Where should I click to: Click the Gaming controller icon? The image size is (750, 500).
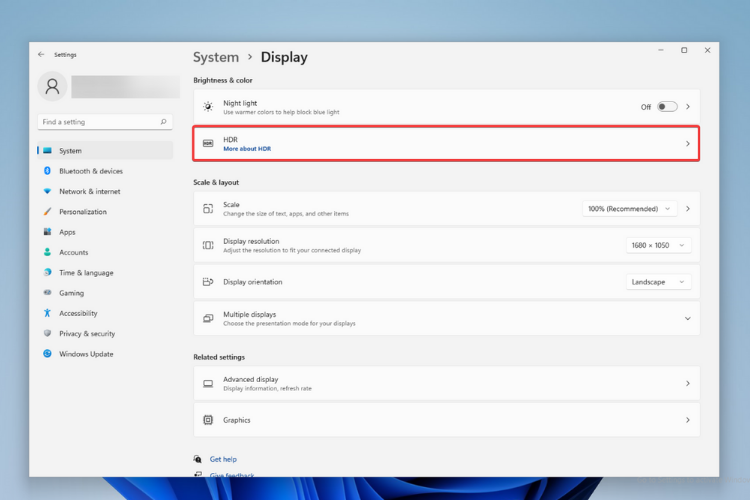tap(47, 293)
